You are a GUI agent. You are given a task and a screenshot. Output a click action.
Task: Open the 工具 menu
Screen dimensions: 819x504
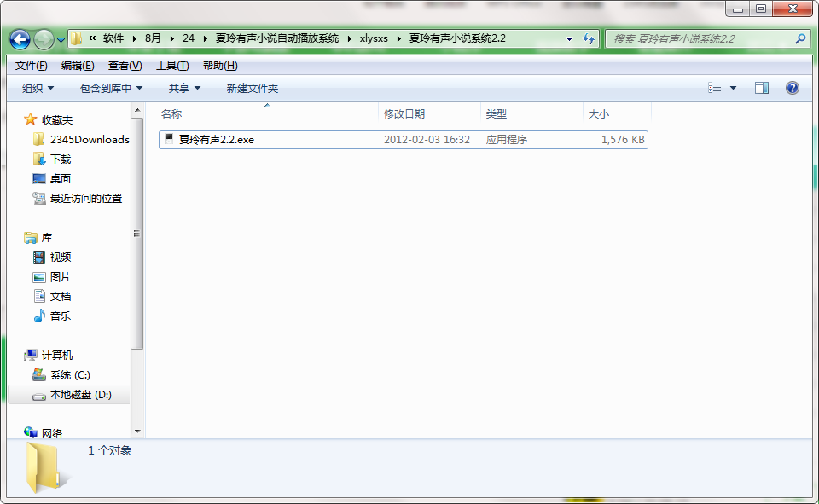(x=172, y=65)
